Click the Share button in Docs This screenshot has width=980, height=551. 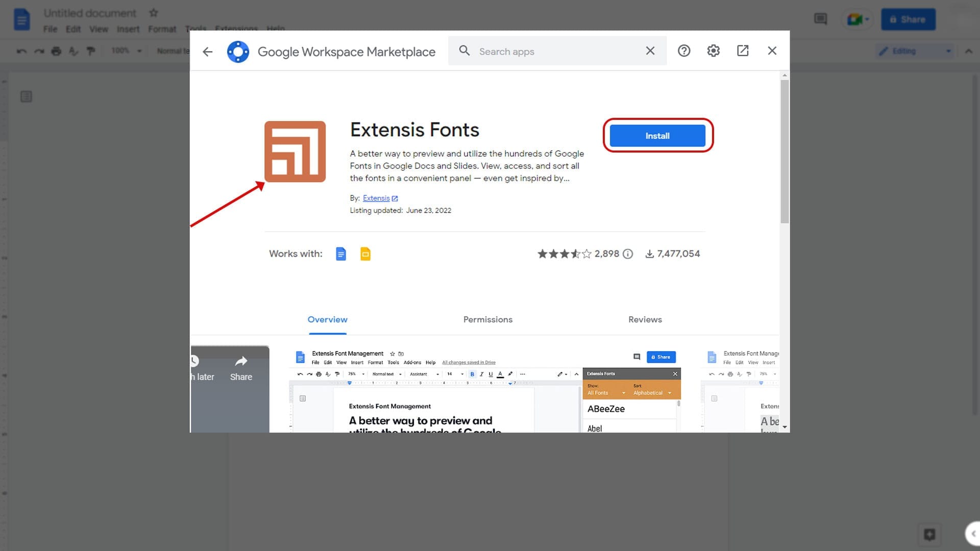[908, 19]
